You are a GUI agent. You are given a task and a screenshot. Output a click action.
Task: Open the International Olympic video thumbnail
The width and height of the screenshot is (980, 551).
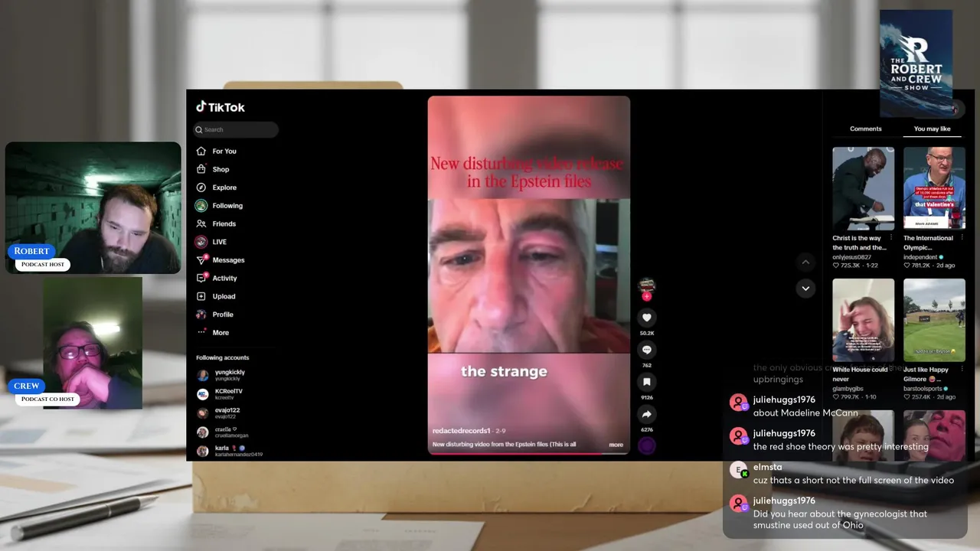(x=934, y=188)
